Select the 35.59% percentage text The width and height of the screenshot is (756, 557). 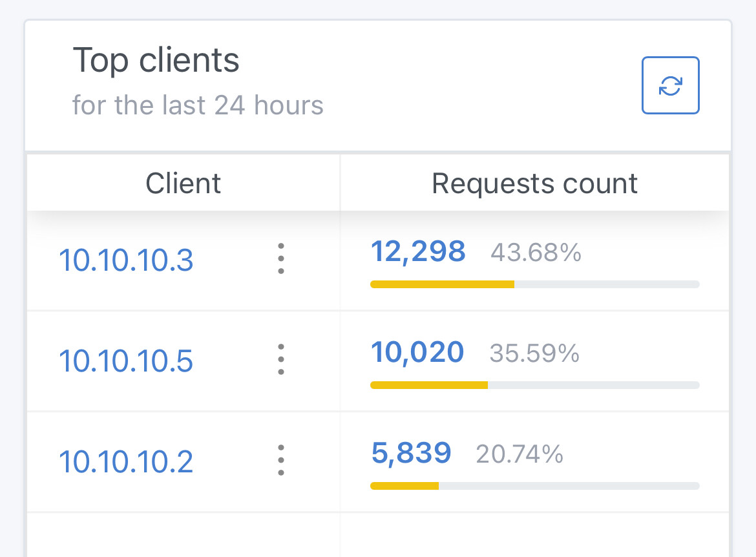[535, 353]
